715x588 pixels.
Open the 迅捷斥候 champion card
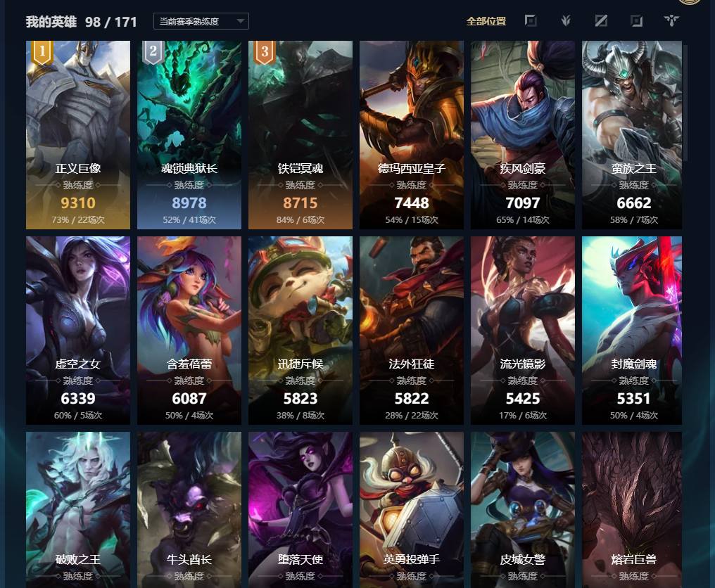pyautogui.click(x=300, y=331)
